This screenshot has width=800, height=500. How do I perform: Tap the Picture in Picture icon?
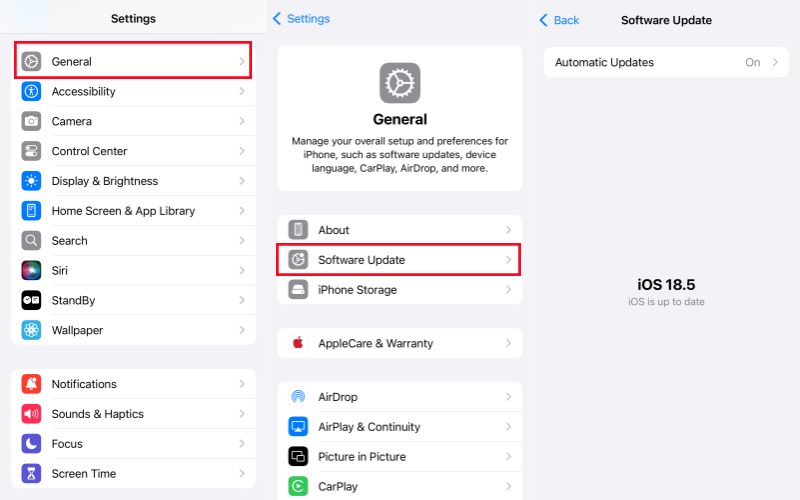point(298,456)
